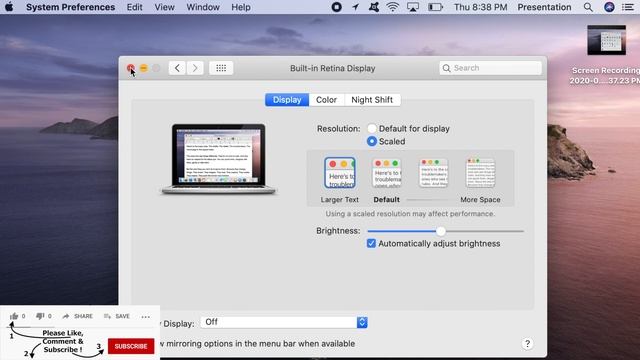The image size is (640, 360).
Task: Go forward in System Preferences
Action: coord(195,68)
